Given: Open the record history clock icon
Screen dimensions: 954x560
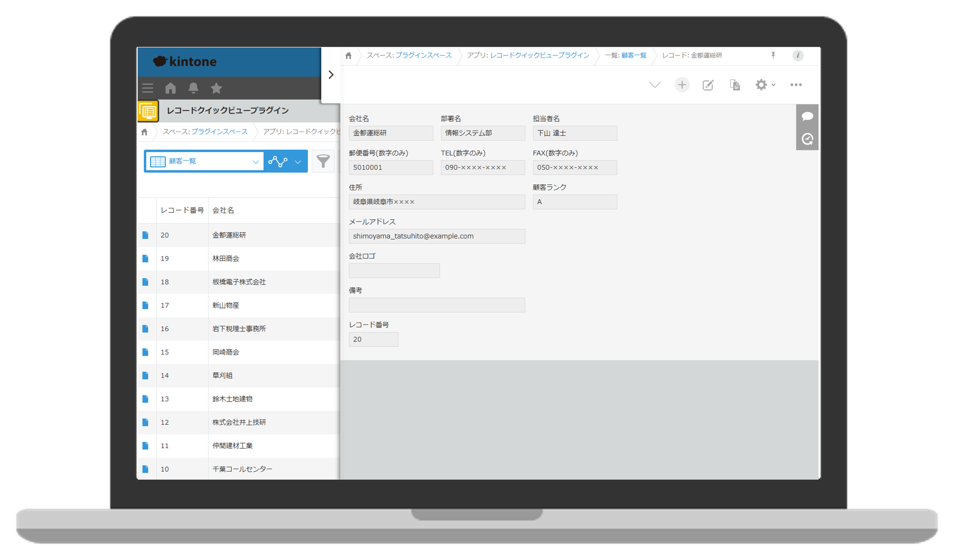Looking at the screenshot, I should coord(807,139).
